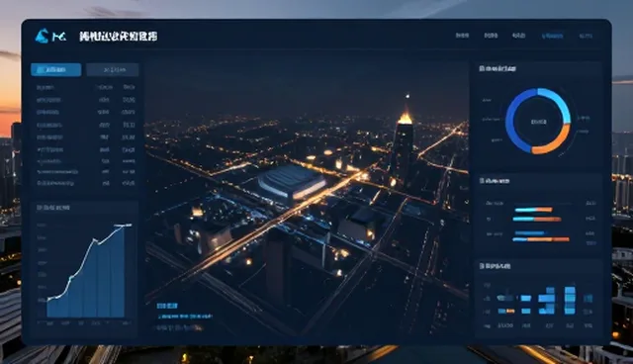This screenshot has width=633, height=364.
Task: Click the square icon beside donut panel title
Action: (482, 68)
